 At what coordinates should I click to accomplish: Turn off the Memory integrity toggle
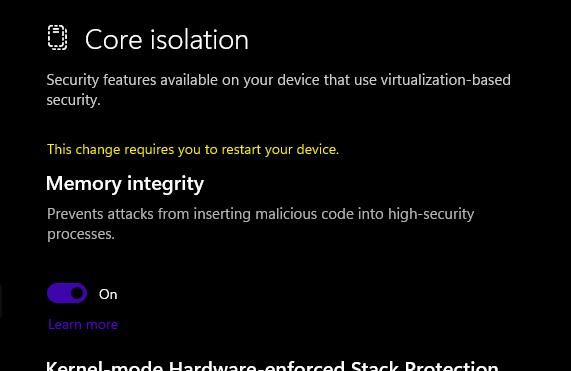click(x=67, y=293)
